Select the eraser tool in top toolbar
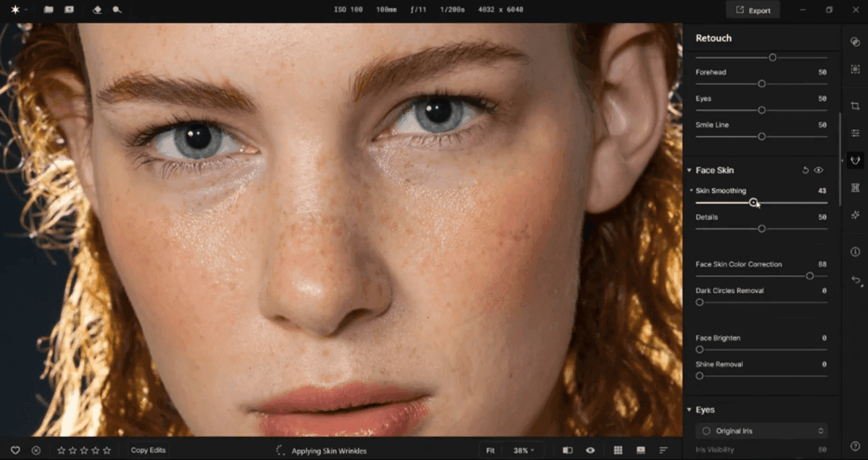This screenshot has width=868, height=460. 97,10
